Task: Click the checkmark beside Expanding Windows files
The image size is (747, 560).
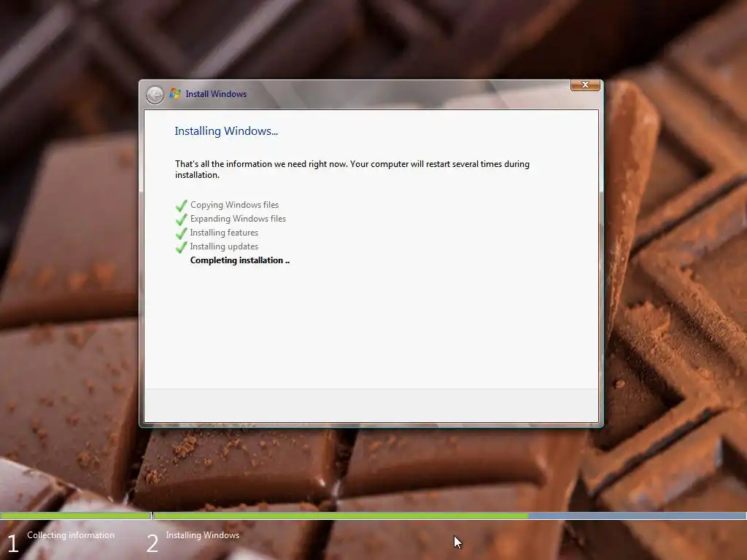Action: (181, 219)
